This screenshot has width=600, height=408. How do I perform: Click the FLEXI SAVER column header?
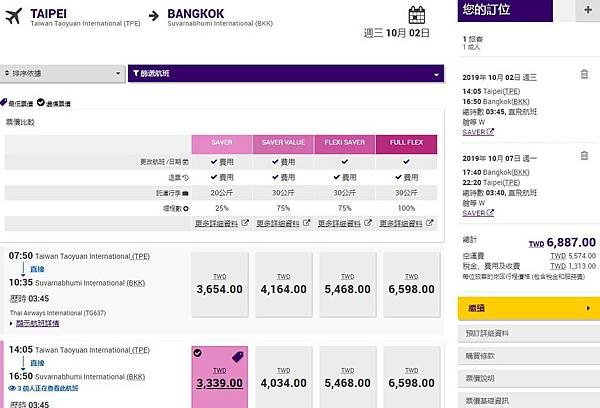tap(345, 144)
